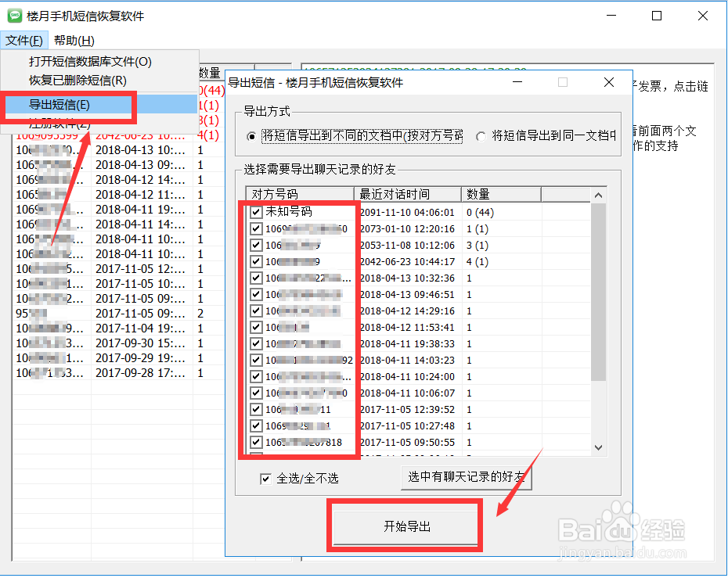Click date 2018-04-12 11:53:41 cell

tap(407, 328)
